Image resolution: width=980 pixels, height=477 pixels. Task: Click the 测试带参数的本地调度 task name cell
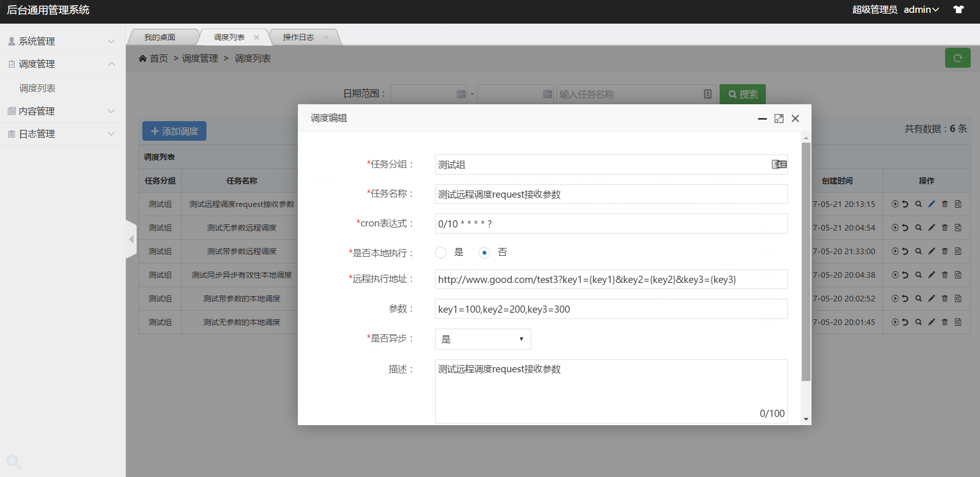click(241, 298)
